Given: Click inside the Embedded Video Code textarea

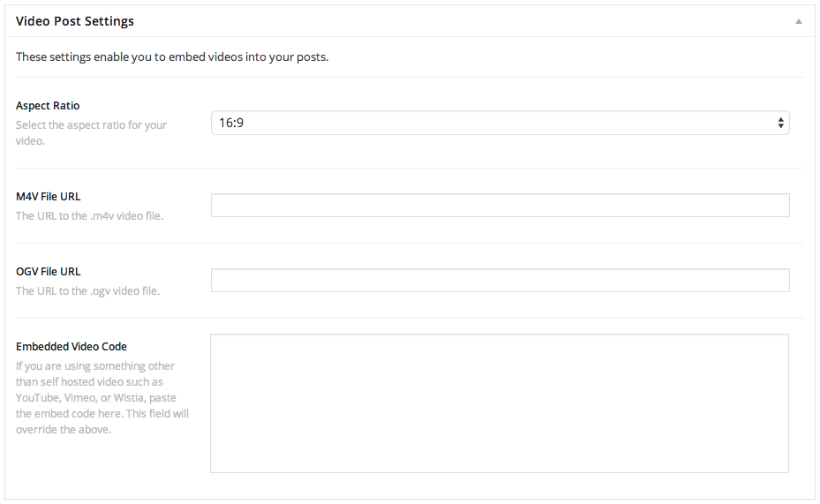Looking at the screenshot, I should pyautogui.click(x=500, y=402).
